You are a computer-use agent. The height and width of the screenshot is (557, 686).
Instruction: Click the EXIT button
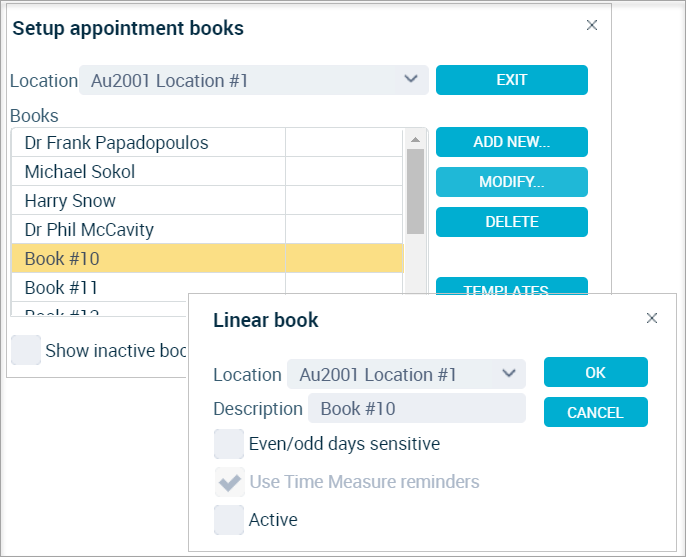point(511,80)
